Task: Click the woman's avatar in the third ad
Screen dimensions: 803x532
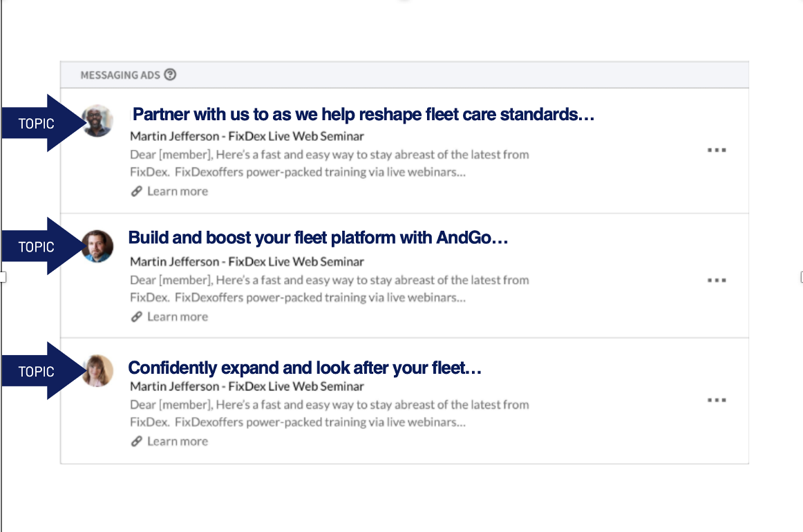Action: coord(97,371)
